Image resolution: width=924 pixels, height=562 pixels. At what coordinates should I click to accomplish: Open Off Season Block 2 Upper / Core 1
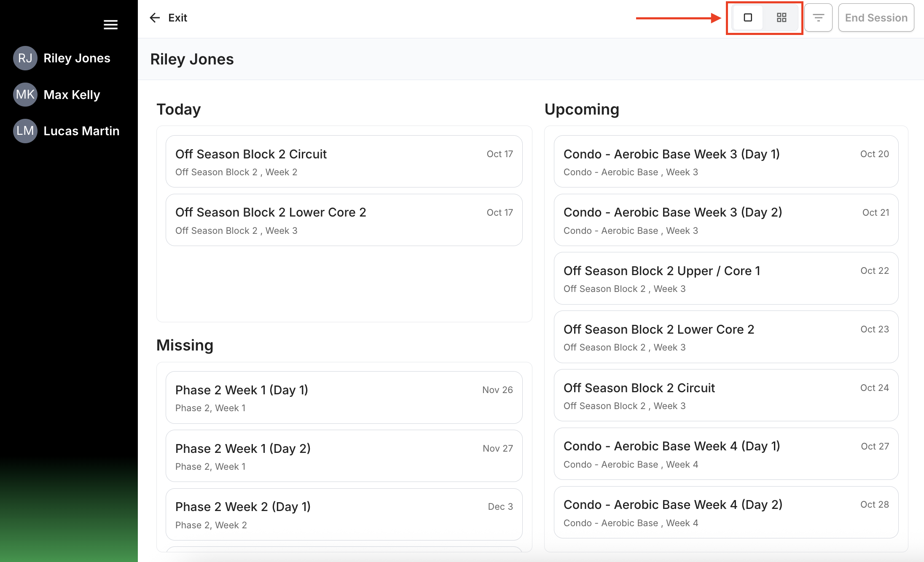click(x=726, y=278)
